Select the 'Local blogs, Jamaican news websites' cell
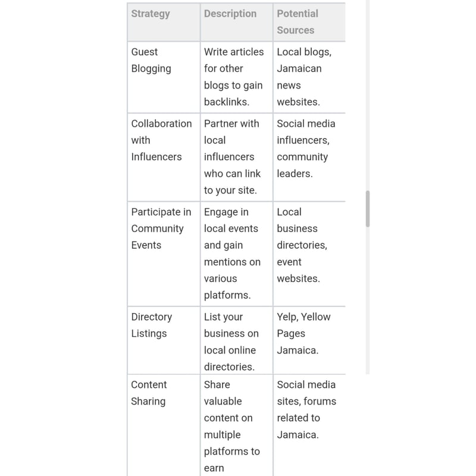Viewport: 476px width, 476px height. 304,77
